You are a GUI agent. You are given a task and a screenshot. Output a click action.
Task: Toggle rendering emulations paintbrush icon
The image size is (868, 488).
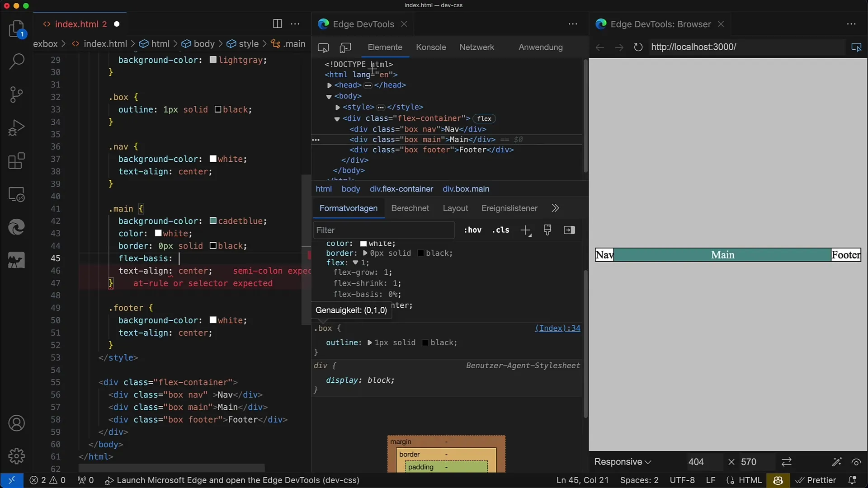[x=547, y=230]
